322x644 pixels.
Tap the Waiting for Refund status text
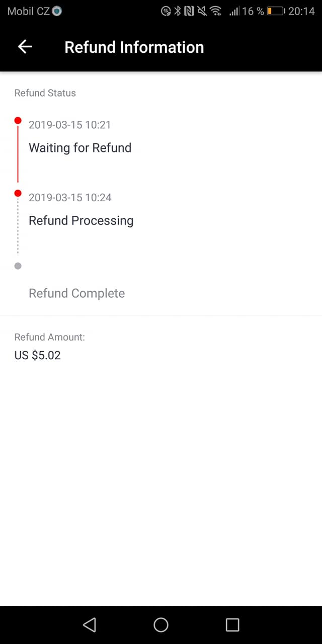[80, 147]
